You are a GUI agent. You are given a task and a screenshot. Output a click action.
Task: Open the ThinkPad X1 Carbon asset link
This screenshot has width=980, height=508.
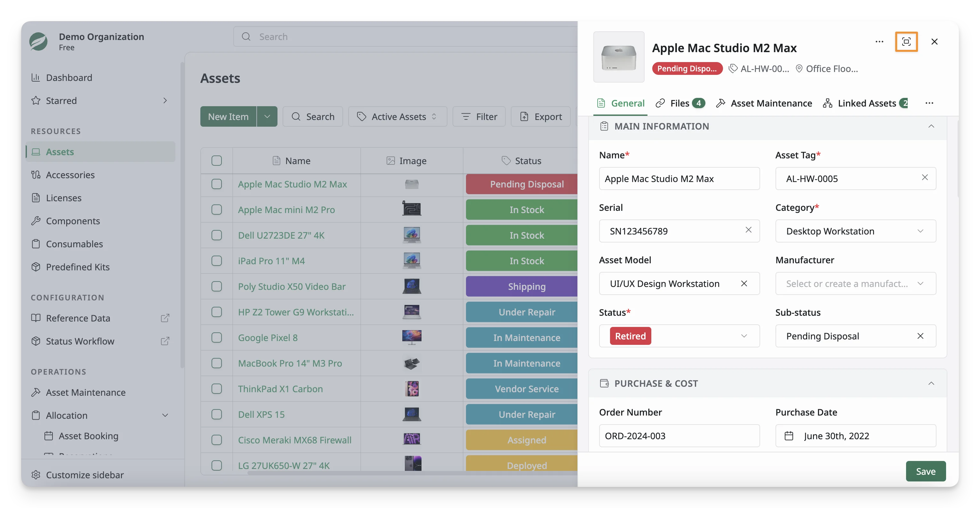coord(280,389)
